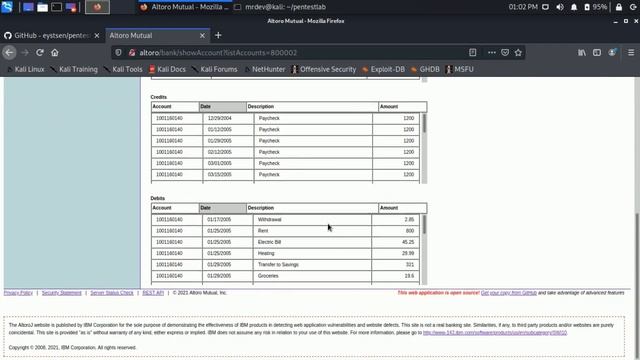Click the Credits table vertical scrollbar
This screenshot has width=640, height=360.
tap(424, 149)
